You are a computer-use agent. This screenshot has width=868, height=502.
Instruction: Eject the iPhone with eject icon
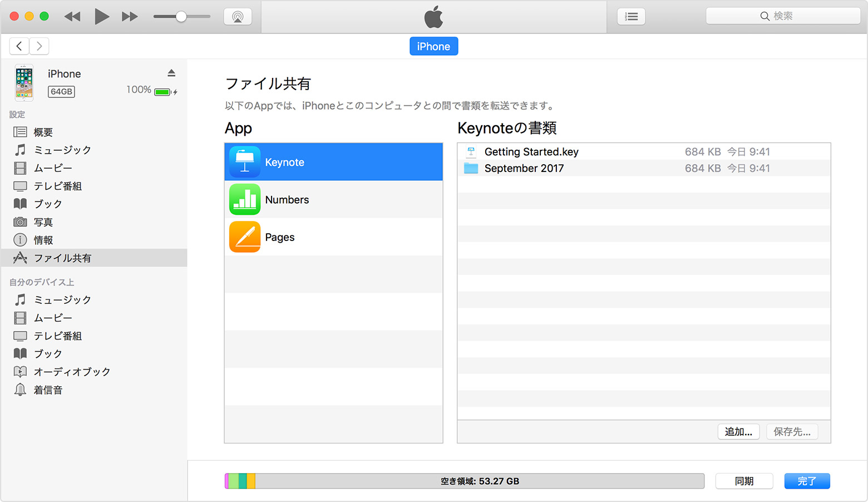pos(171,73)
